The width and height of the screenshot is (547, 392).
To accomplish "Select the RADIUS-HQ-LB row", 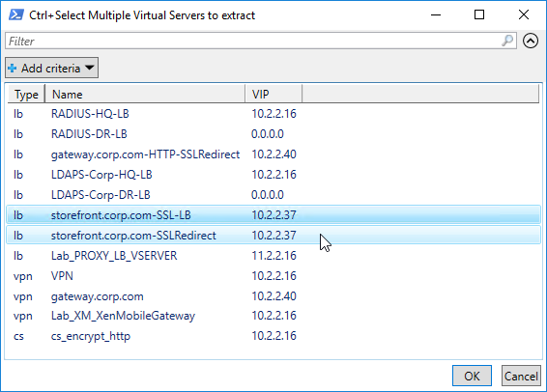I will point(273,114).
